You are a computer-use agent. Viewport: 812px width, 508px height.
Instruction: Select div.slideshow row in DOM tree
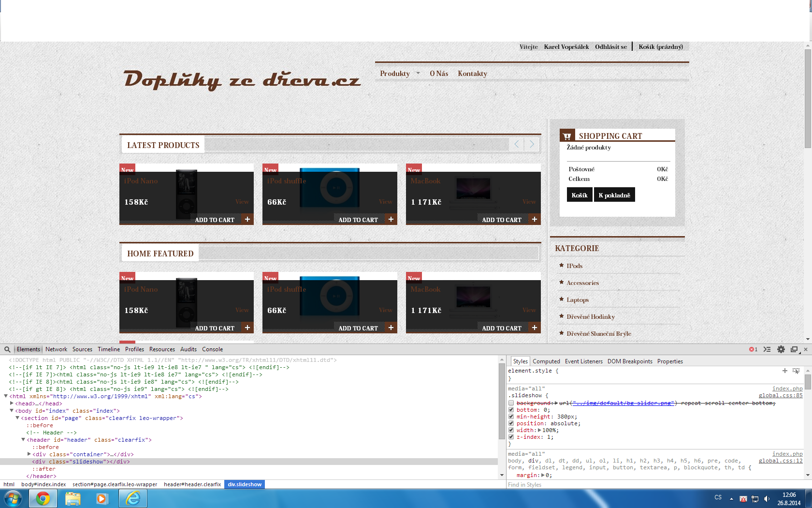(249, 462)
